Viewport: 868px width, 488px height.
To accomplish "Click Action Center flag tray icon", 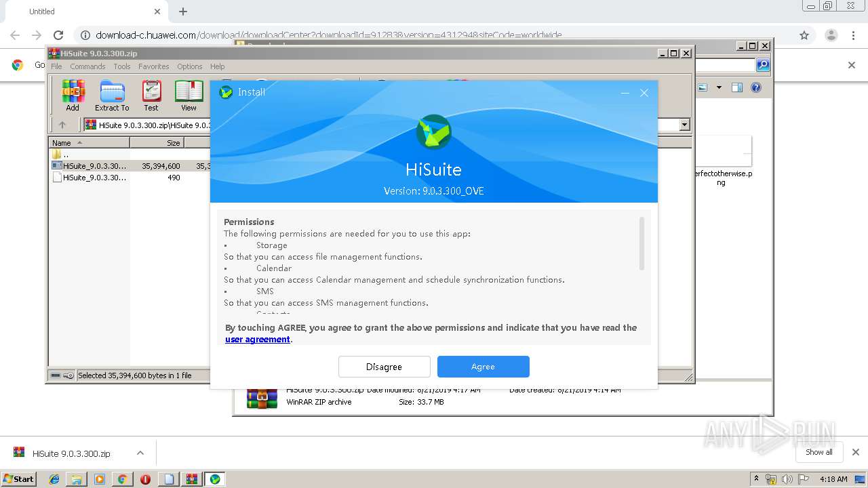I will 804,479.
